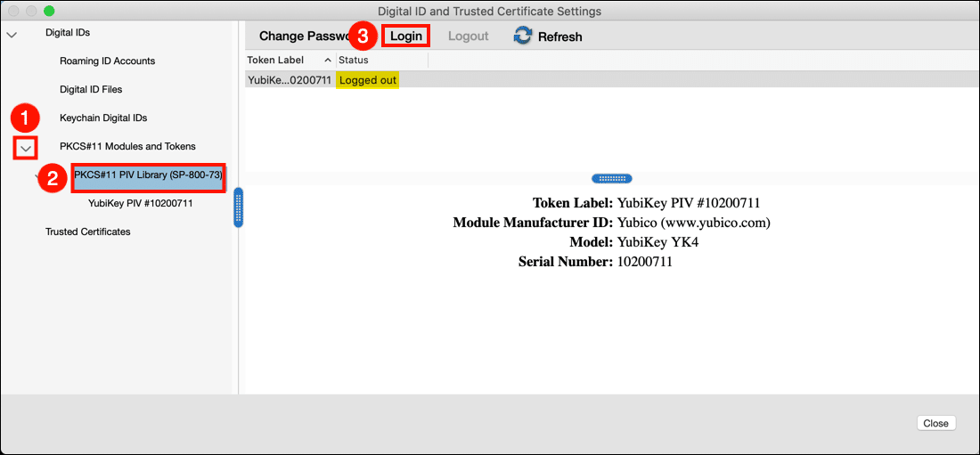This screenshot has height=455, width=980.
Task: Collapse PKCS#11 Modules and Tokens chevron
Action: [x=26, y=147]
